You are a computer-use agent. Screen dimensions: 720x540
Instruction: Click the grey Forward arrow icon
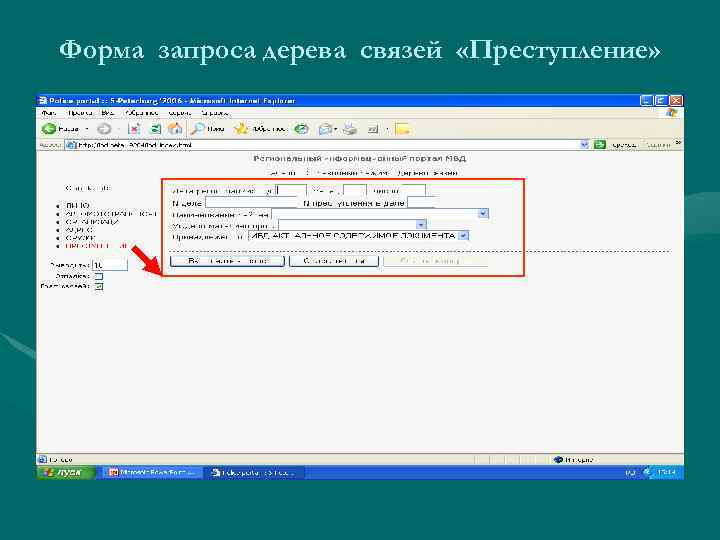tap(104, 129)
